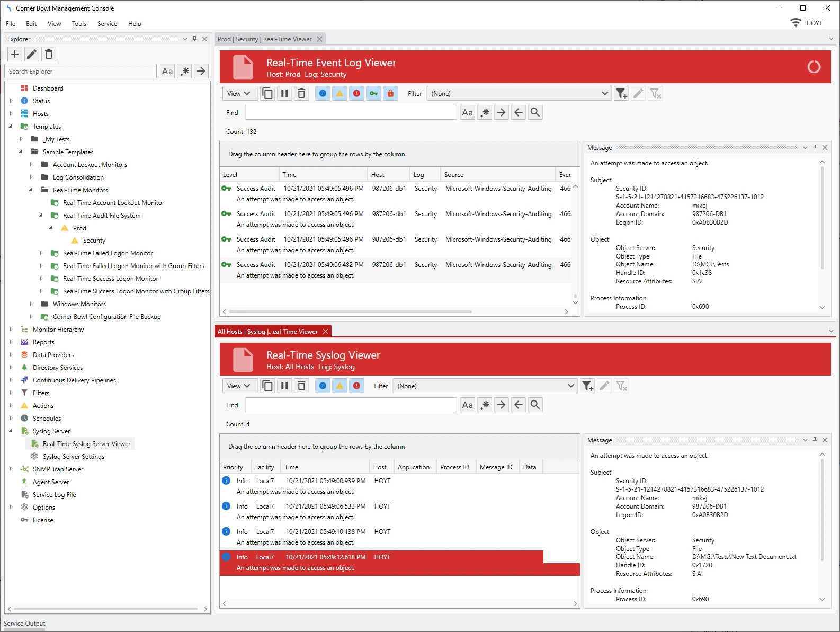Click the copy icon in Syslog Viewer toolbar
Screen dimensions: 840x632
point(267,386)
